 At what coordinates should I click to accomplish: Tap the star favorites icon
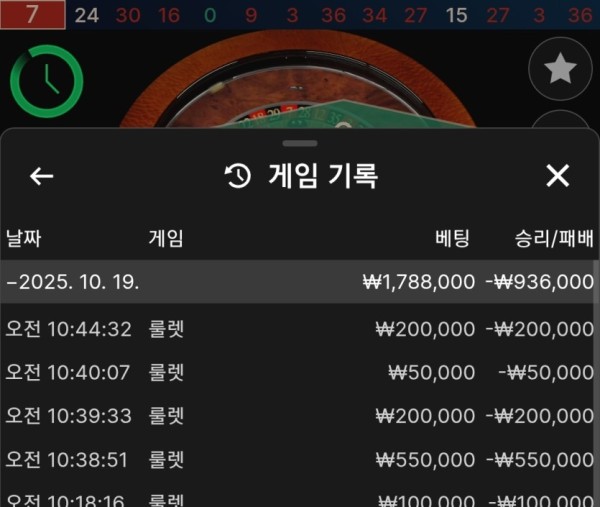coord(560,69)
